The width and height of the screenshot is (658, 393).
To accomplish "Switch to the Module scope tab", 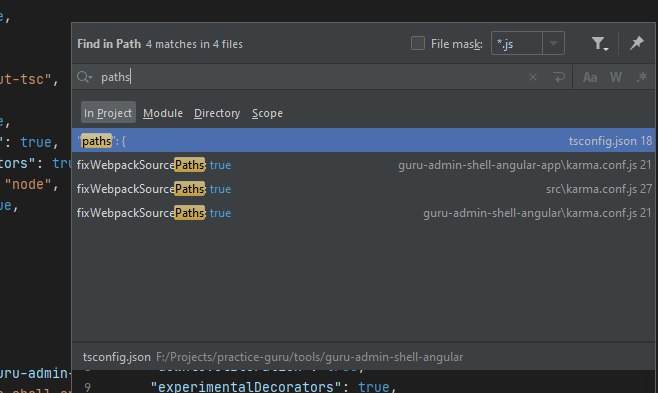I will [x=163, y=113].
